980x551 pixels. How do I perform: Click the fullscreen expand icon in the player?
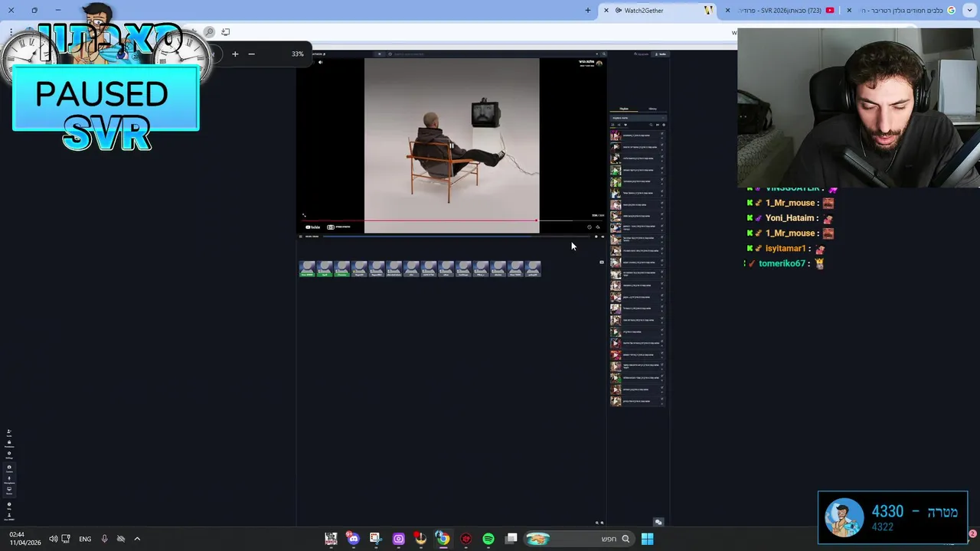tap(304, 216)
